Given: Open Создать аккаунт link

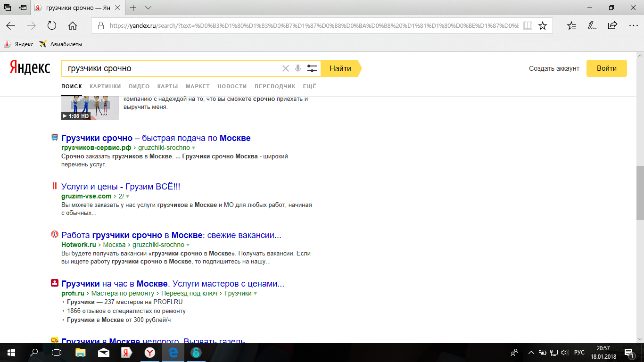Looking at the screenshot, I should click(x=554, y=68).
